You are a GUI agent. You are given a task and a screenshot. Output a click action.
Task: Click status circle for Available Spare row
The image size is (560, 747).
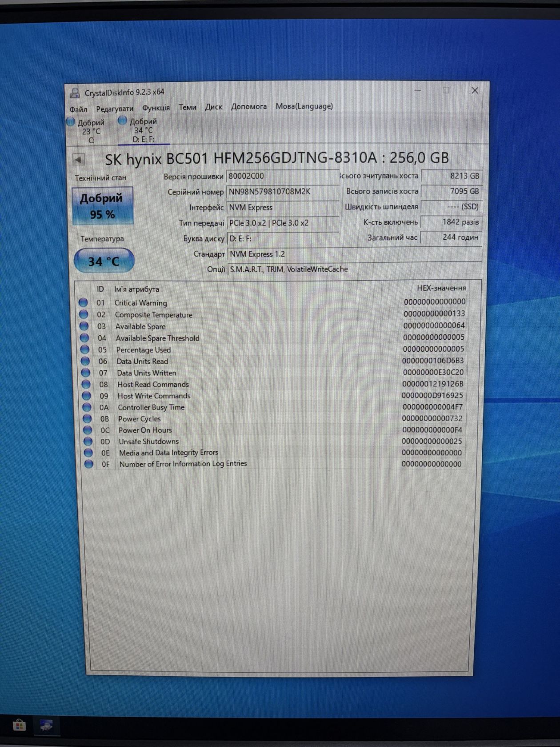pyautogui.click(x=84, y=326)
